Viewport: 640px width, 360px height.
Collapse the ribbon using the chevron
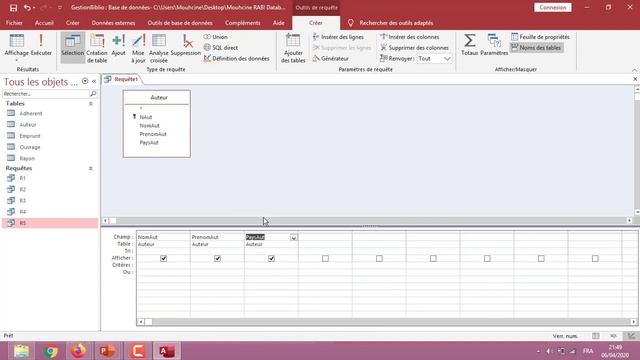tap(634, 70)
